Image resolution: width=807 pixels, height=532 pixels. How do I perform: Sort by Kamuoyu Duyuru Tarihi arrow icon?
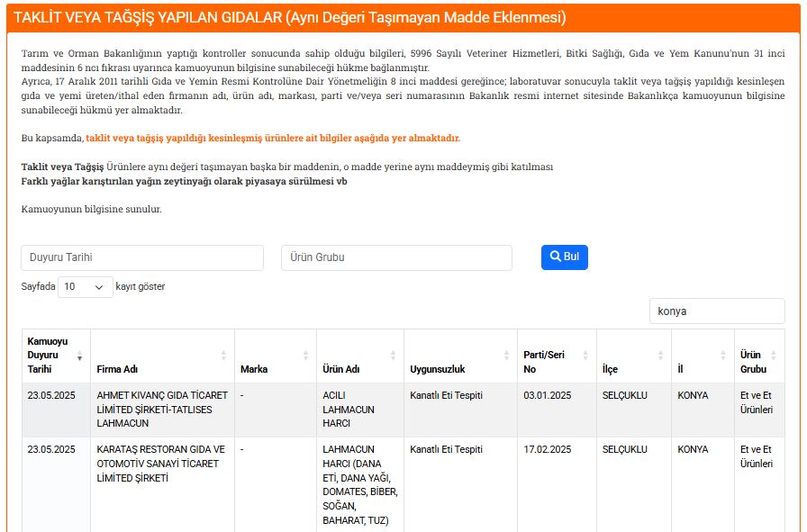(x=80, y=356)
